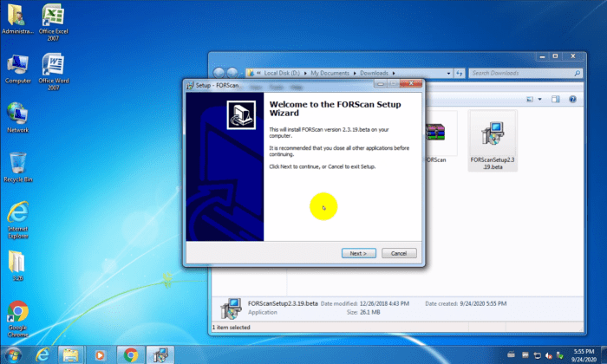Click the volume muted tray icon
Image resolution: width=607 pixels, height=364 pixels.
click(x=549, y=355)
